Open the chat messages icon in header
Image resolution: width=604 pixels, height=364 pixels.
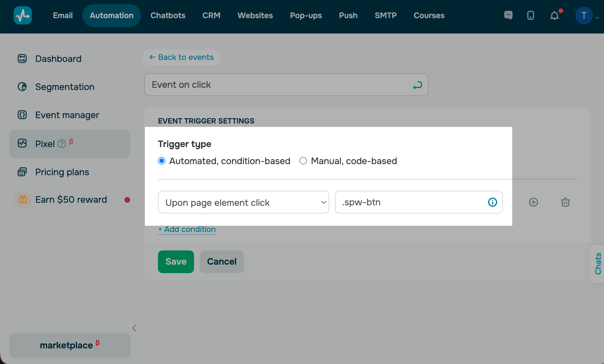508,15
